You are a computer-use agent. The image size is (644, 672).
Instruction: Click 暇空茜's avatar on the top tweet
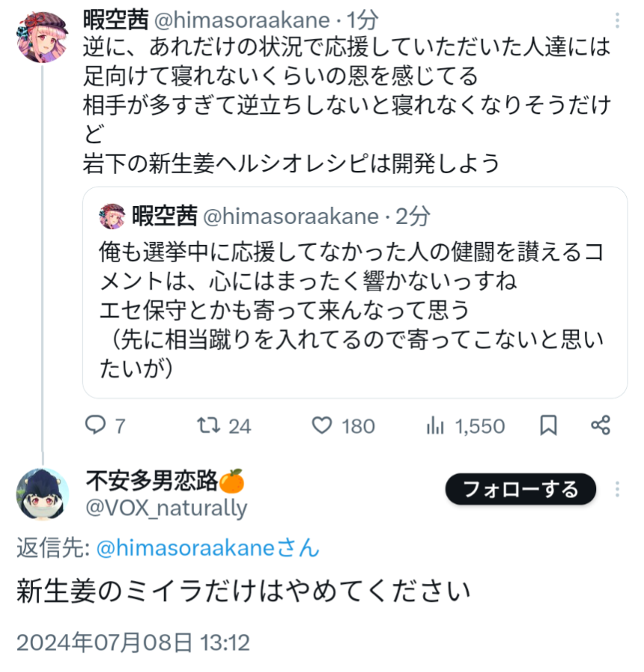[x=42, y=36]
